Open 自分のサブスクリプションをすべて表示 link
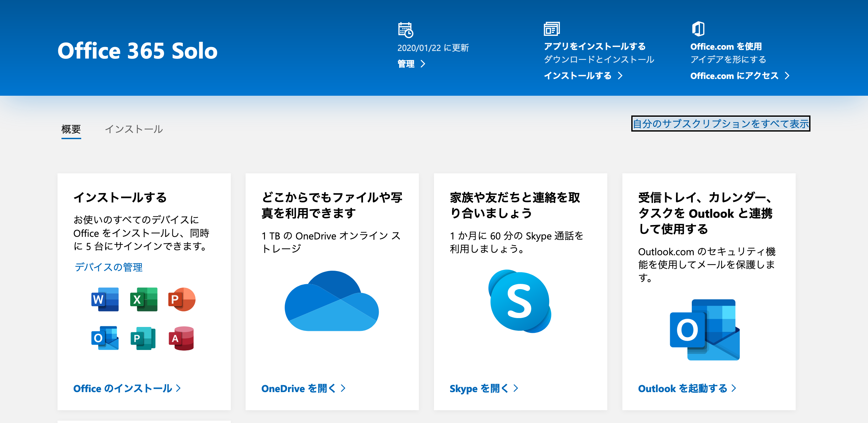The image size is (868, 423). click(x=720, y=124)
